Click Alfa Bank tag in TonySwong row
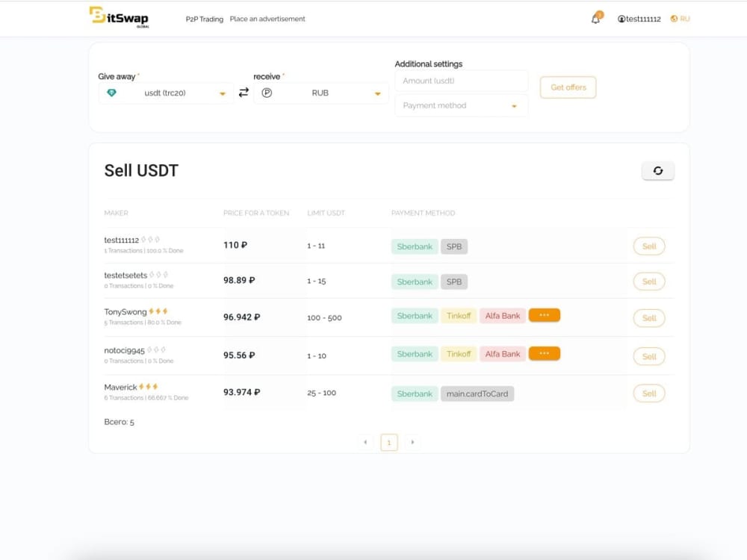Image resolution: width=747 pixels, height=560 pixels. pos(503,316)
